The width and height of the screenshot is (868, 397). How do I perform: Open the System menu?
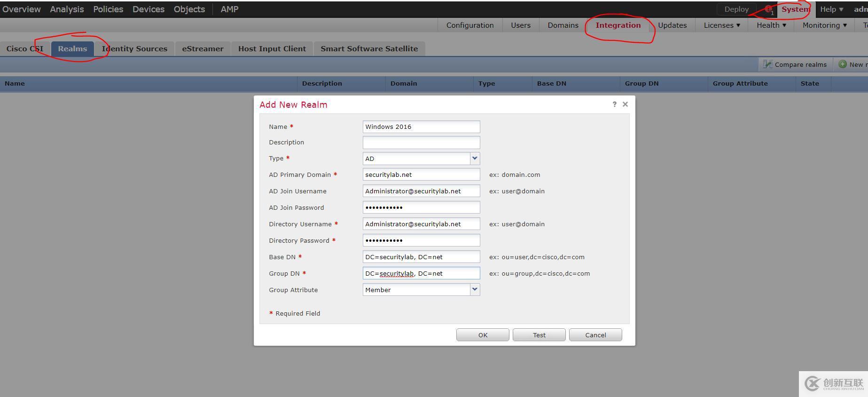point(796,9)
